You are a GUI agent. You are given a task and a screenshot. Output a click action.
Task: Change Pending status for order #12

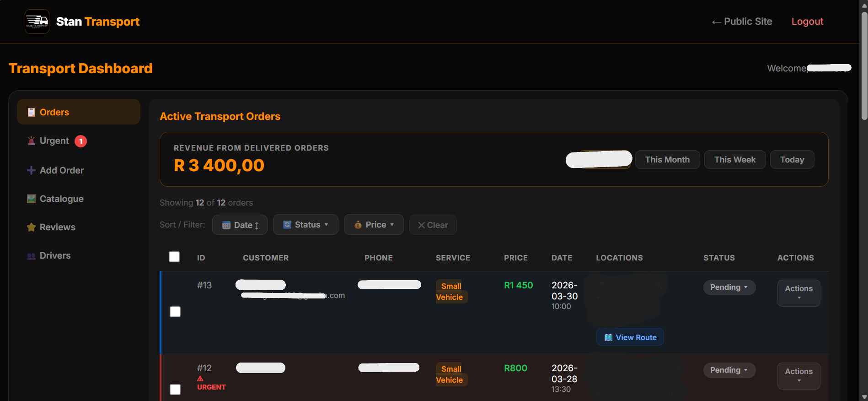[729, 370]
